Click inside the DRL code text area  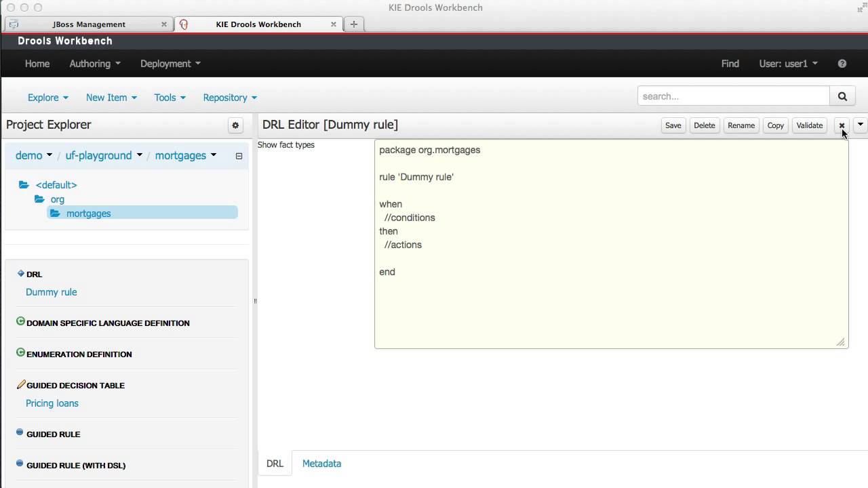[x=611, y=244]
